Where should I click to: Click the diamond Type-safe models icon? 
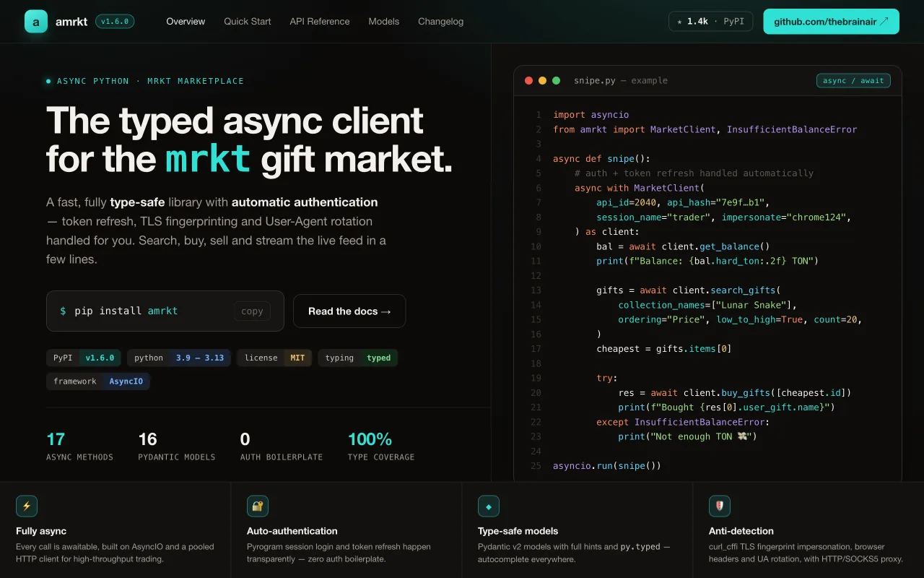coord(489,506)
